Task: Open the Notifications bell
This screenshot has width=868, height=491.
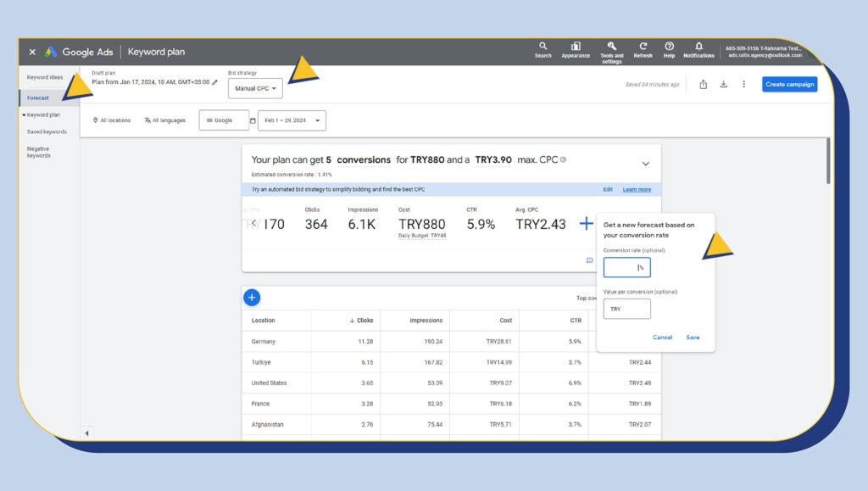Action: coord(698,50)
